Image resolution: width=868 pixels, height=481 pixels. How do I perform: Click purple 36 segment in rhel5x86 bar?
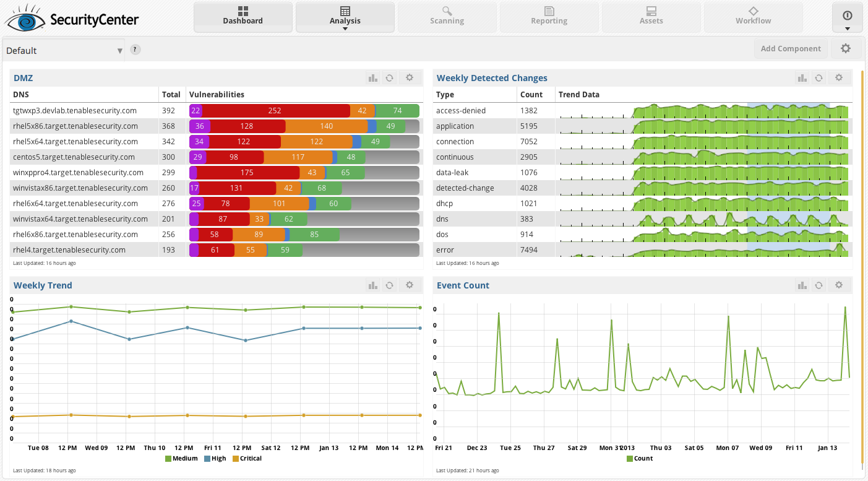[x=200, y=126]
